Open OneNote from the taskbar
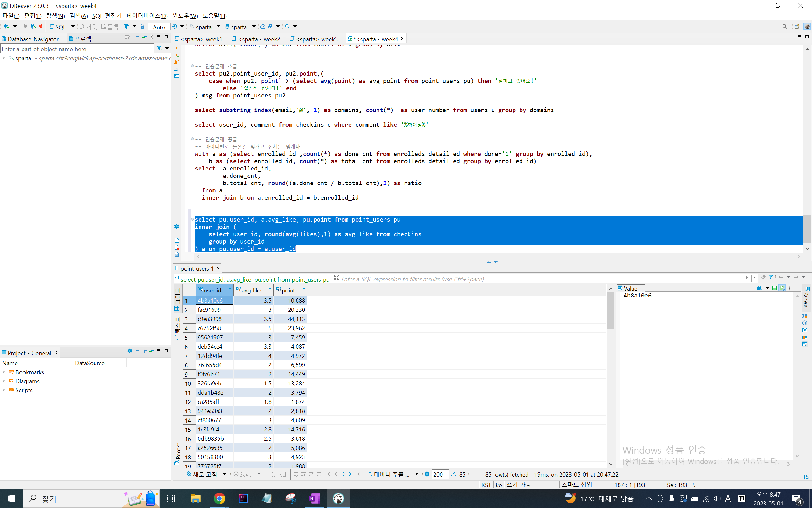Viewport: 812px width, 508px height. click(x=314, y=498)
